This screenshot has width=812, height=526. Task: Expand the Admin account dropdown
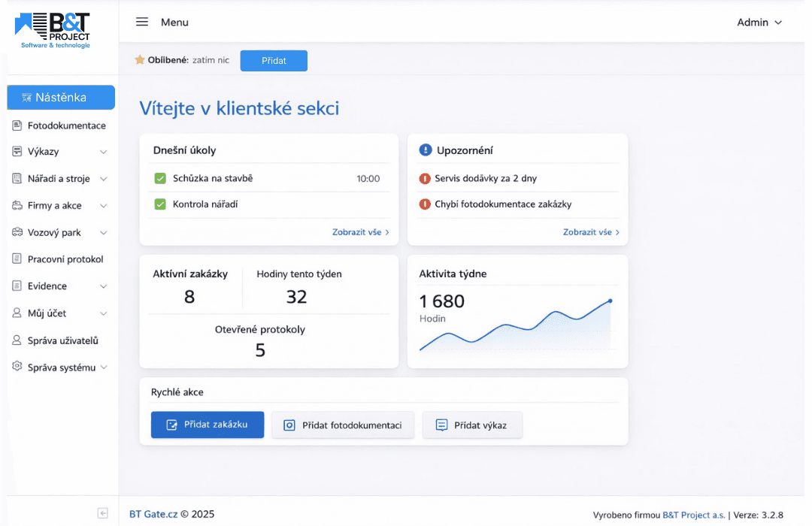pos(759,23)
